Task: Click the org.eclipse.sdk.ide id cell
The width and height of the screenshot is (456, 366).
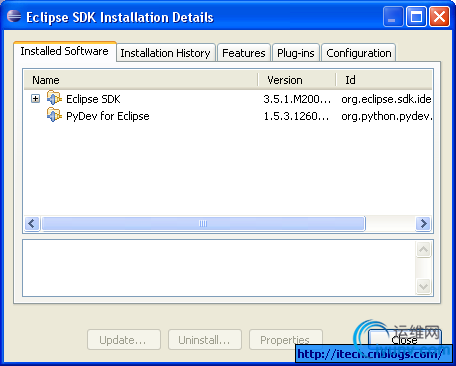Action: (x=386, y=99)
